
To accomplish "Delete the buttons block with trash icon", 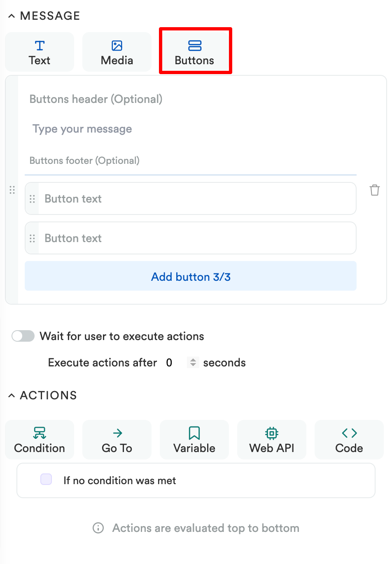I will 375,190.
